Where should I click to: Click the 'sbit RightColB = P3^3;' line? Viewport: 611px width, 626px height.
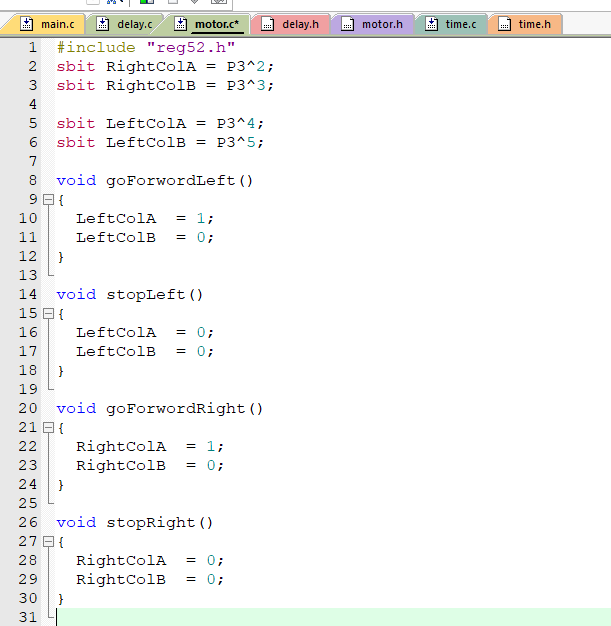[165, 85]
